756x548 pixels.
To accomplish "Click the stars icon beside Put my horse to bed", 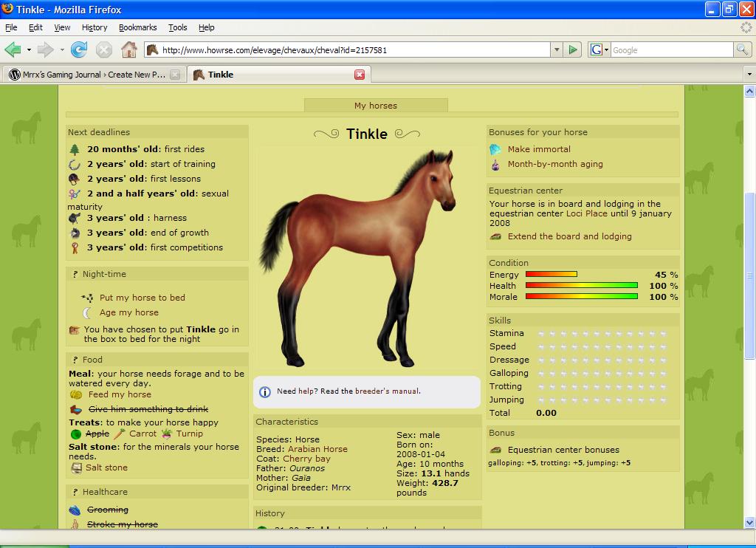I will tap(87, 298).
